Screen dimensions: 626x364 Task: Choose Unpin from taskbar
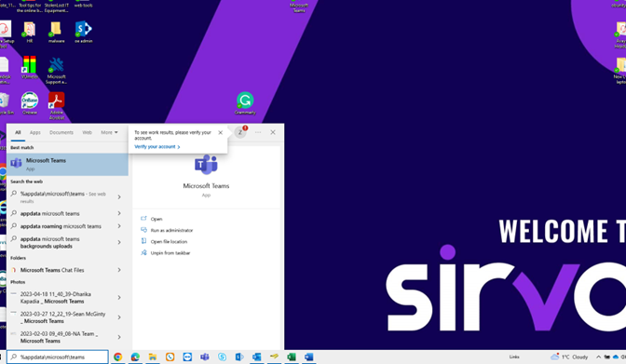pos(170,253)
